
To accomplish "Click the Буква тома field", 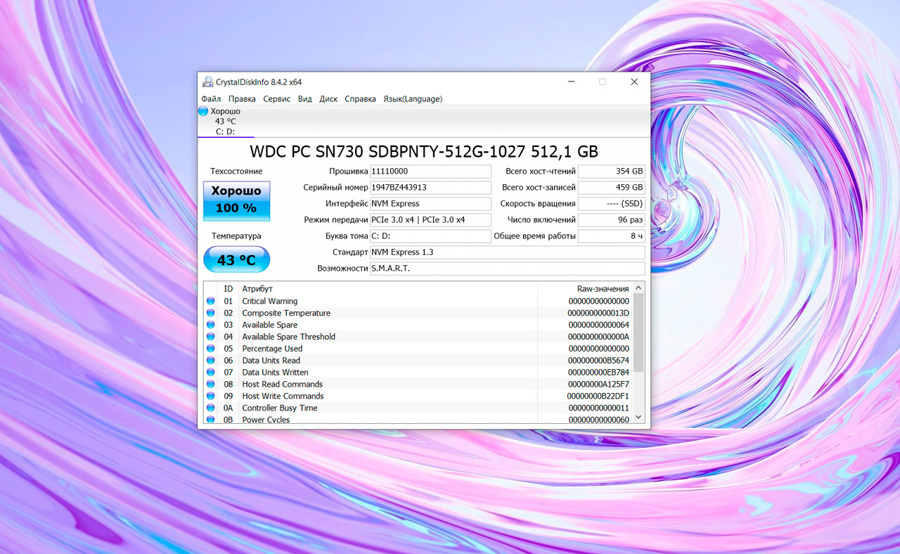I will coord(430,236).
